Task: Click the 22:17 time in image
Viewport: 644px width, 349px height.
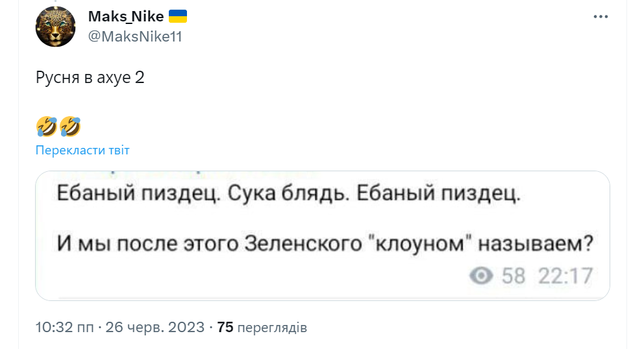Action: tap(565, 276)
